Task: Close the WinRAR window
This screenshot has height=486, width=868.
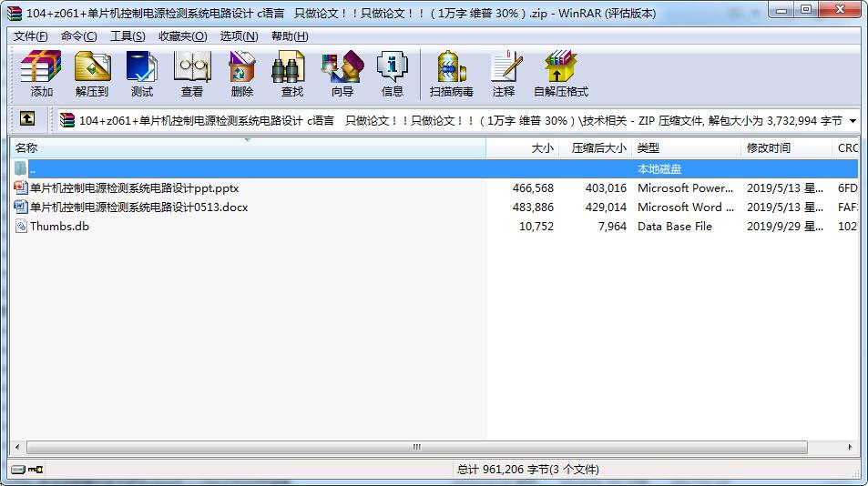Action: click(x=839, y=10)
